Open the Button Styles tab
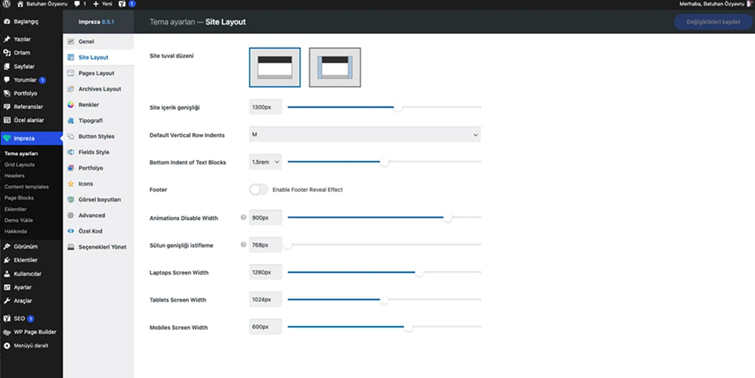 [98, 136]
